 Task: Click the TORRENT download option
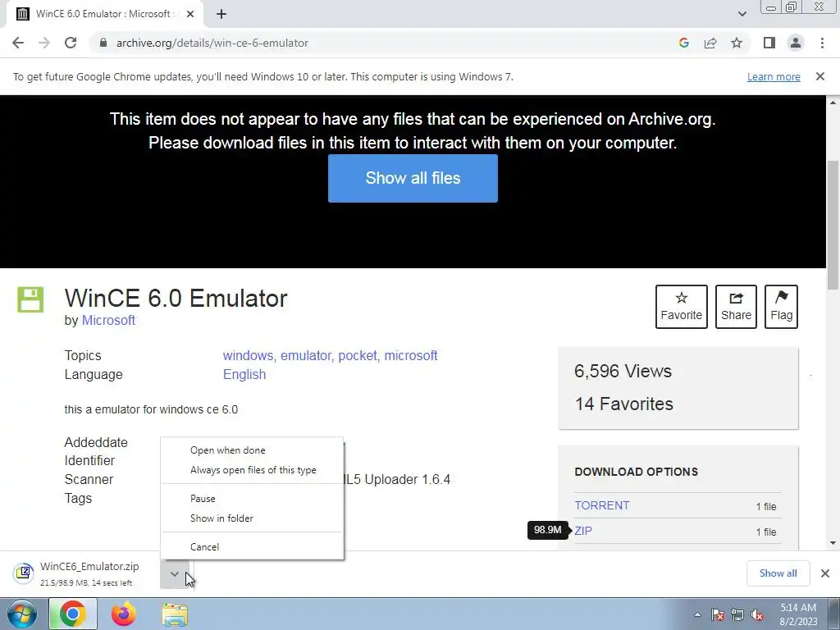coord(601,505)
